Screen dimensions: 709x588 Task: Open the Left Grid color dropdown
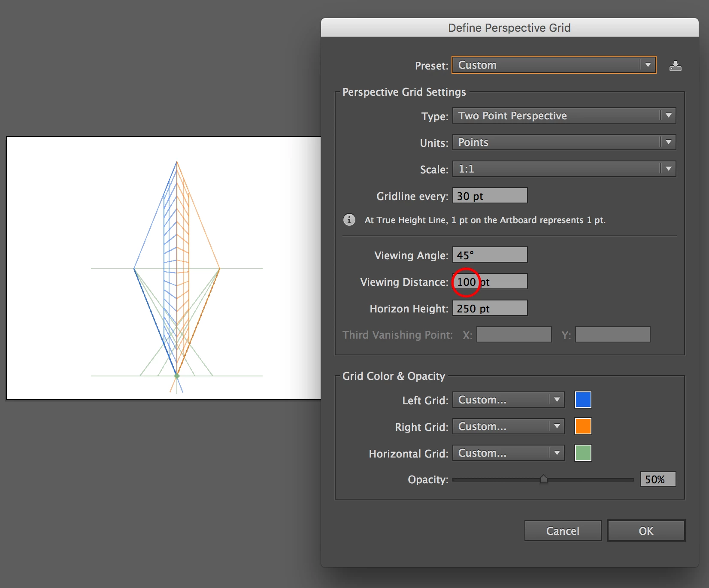pyautogui.click(x=509, y=400)
